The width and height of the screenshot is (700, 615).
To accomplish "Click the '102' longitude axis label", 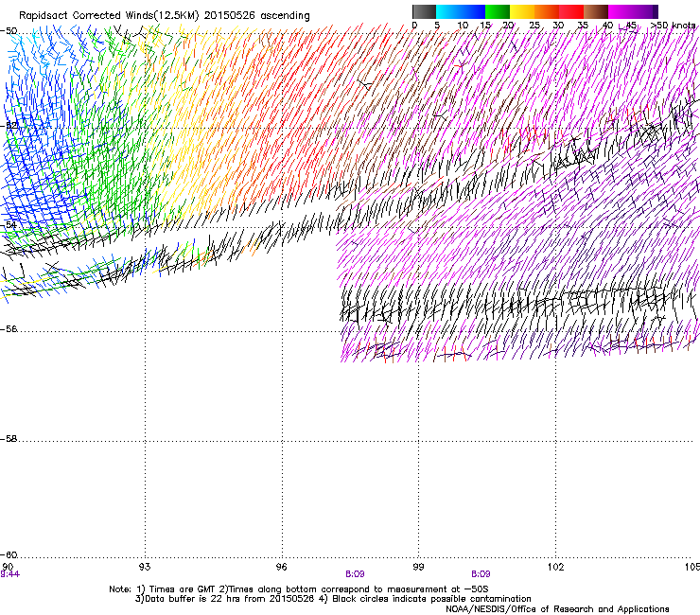I will [555, 567].
